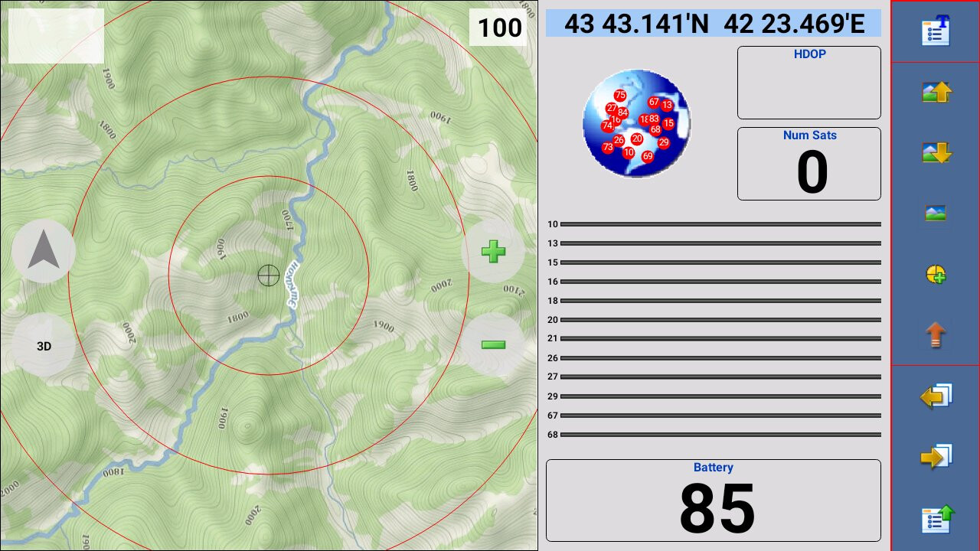Click satellite 10 signal strength bar
Image resolution: width=980 pixels, height=551 pixels.
[x=720, y=224]
